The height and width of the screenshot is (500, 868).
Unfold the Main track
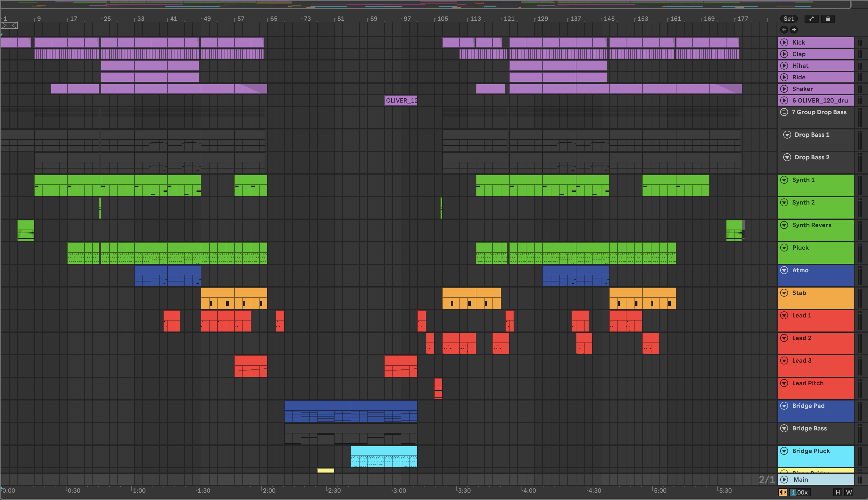pos(784,480)
